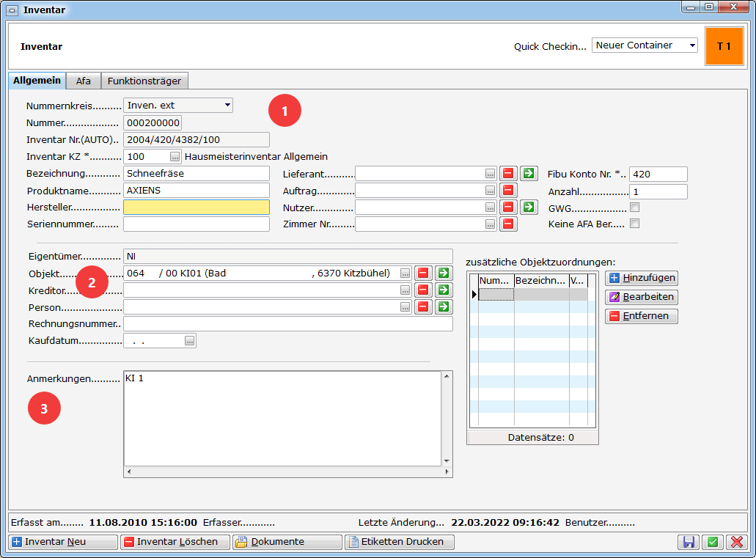The height and width of the screenshot is (558, 756).
Task: Click Etiketten Drucken button
Action: point(400,542)
